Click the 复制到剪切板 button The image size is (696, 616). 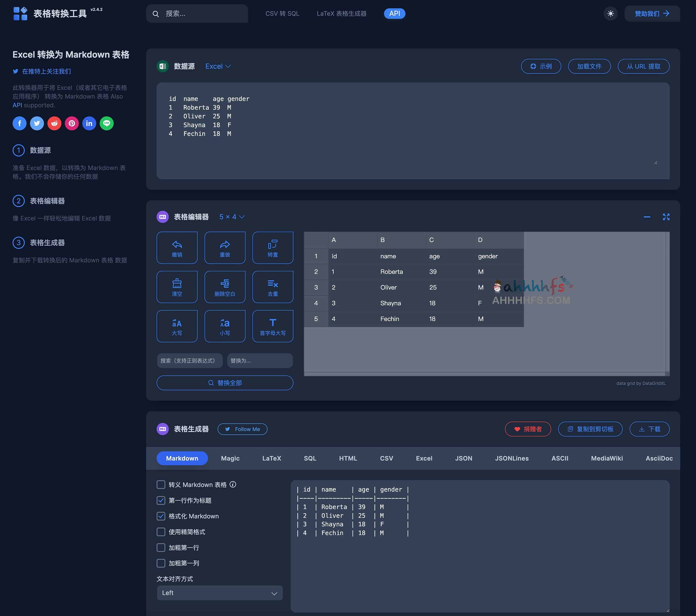click(x=590, y=429)
